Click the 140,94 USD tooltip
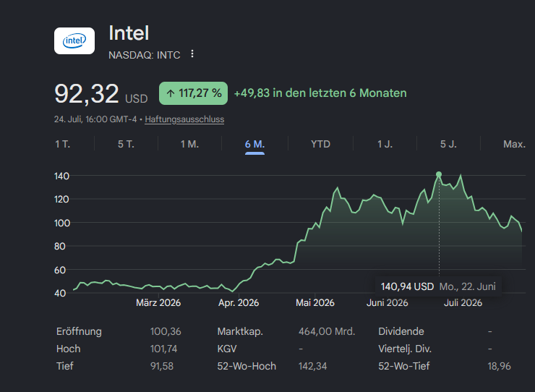This screenshot has width=535, height=392. [438, 286]
